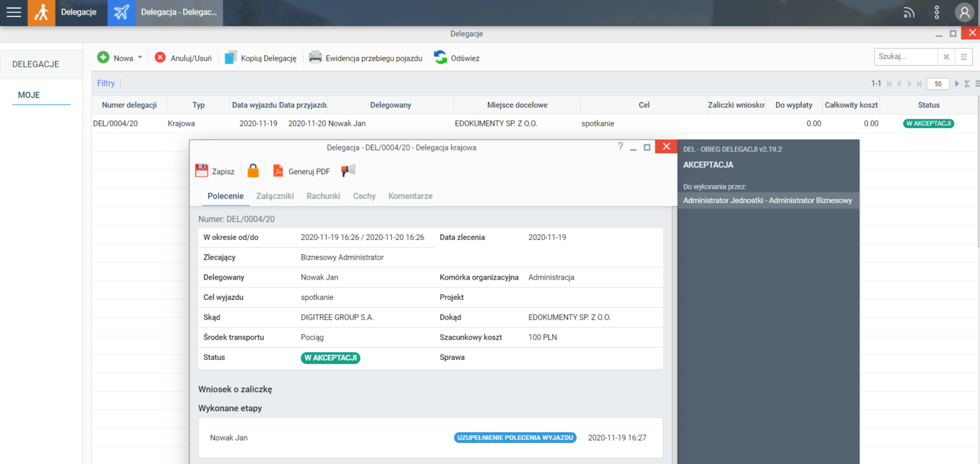Click W AKCEPTACJI status badge in dialog

[x=330, y=358]
